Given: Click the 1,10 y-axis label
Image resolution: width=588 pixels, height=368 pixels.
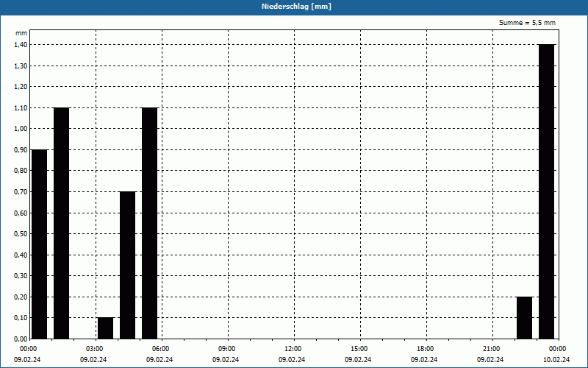Looking at the screenshot, I should pos(21,107).
